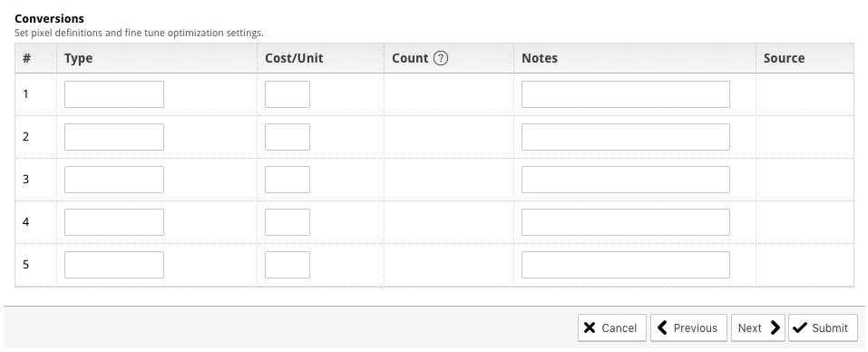Submit the conversions form
Viewport: 868px width, 352px height.
823,328
